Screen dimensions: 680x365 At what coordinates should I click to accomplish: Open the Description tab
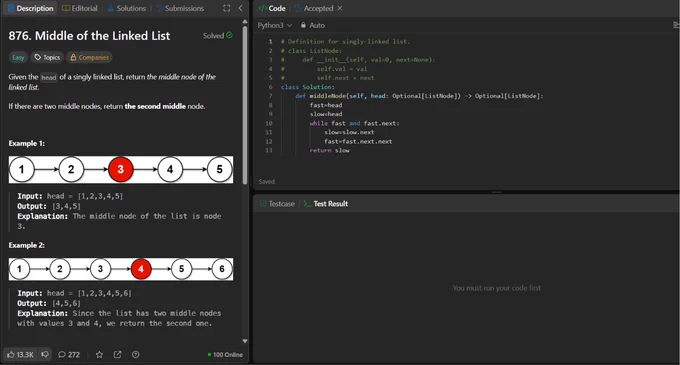[30, 8]
